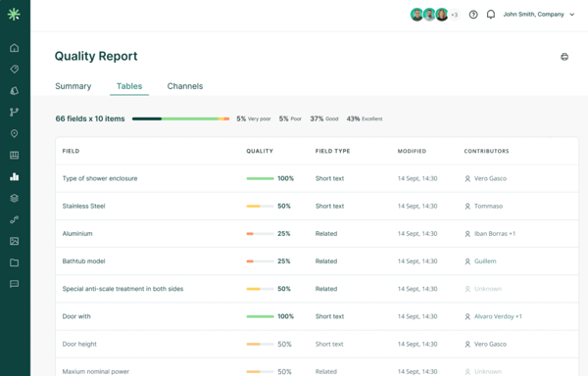Open the Type of shower enclosure field
Image resolution: width=588 pixels, height=376 pixels.
tap(100, 178)
